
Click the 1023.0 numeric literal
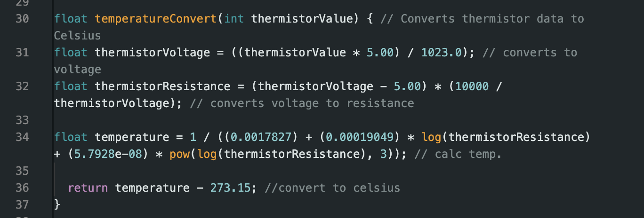(441, 53)
